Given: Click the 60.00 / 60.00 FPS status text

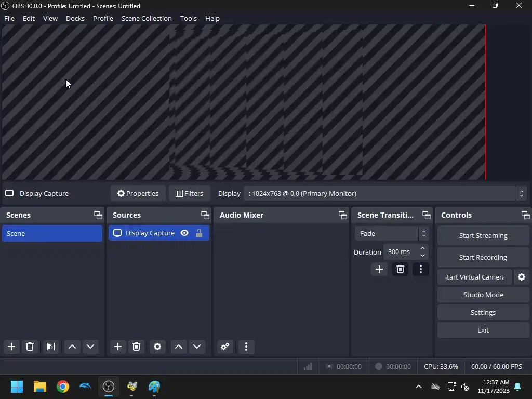Looking at the screenshot, I should tap(496, 366).
